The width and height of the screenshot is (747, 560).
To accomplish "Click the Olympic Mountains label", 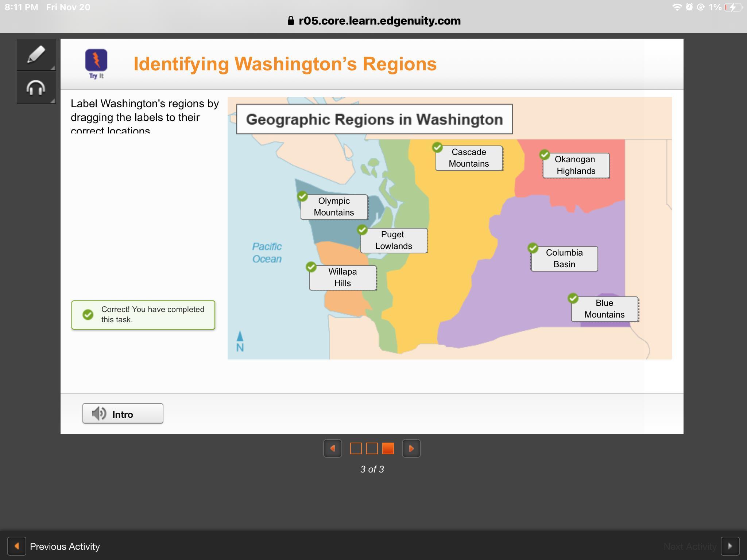I will coord(334,207).
